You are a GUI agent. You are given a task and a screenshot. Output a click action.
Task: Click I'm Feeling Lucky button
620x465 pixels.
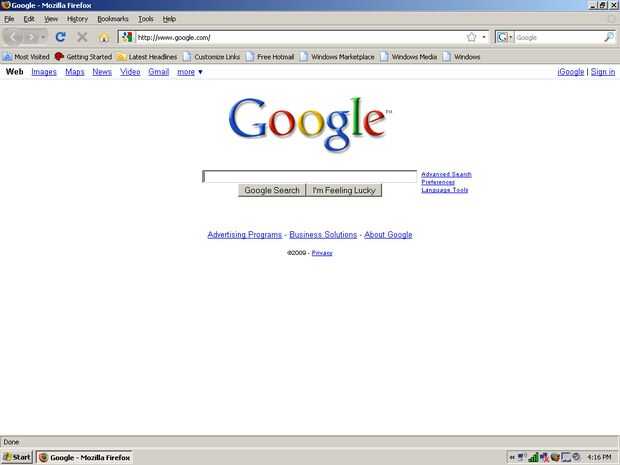tap(344, 190)
